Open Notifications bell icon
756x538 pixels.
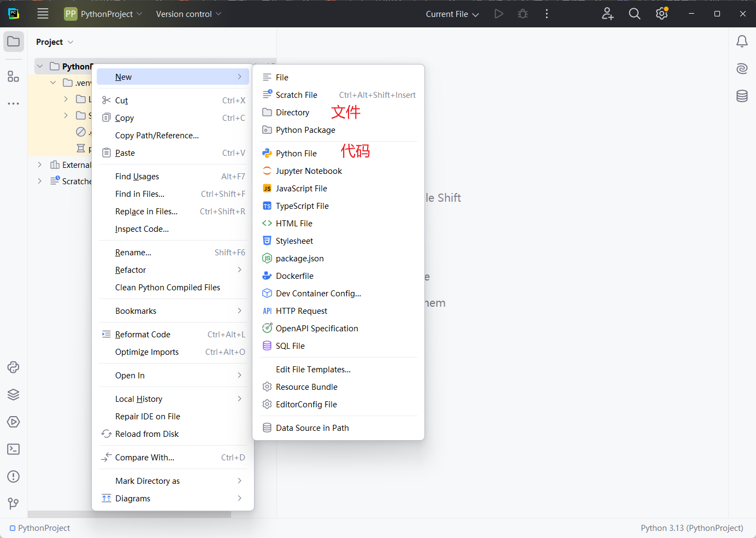click(x=742, y=41)
